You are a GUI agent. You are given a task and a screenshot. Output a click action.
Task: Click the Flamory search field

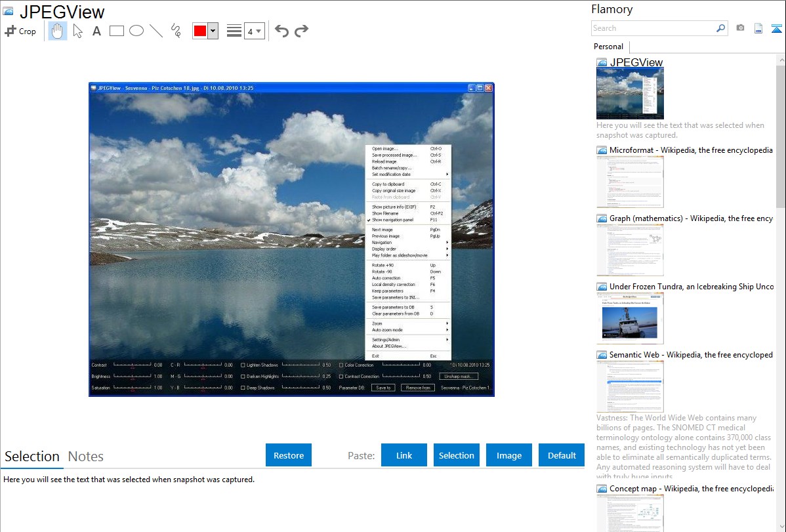pos(653,28)
